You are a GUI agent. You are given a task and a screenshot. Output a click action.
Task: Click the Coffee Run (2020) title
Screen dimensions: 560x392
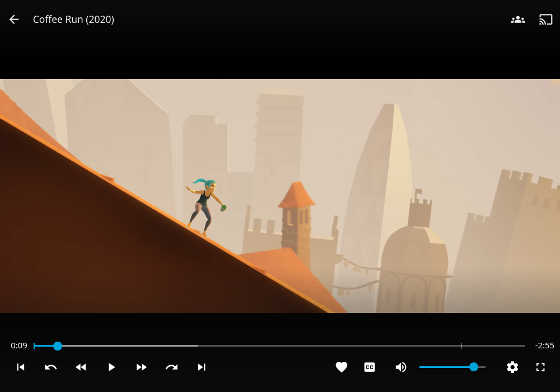(x=73, y=19)
